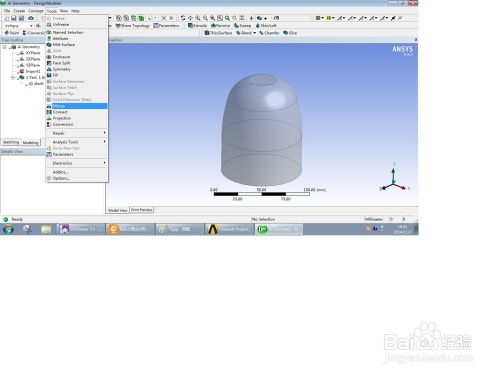
Task: Switch to Print Preview tab
Action: click(142, 210)
